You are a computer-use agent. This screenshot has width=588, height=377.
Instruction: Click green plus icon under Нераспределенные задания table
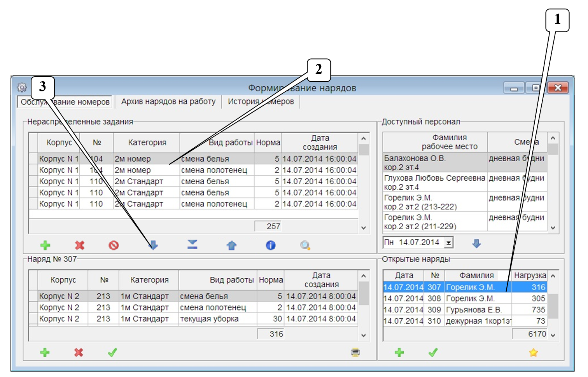[45, 245]
